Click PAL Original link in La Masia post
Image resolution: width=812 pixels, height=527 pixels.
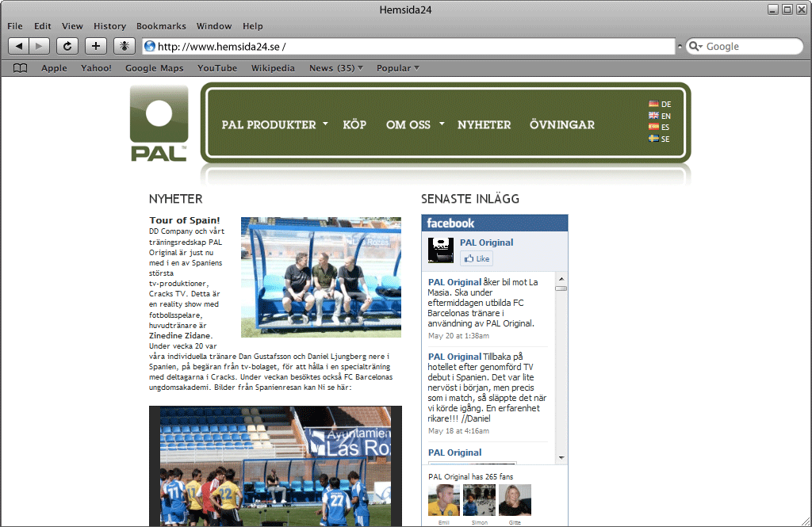pos(454,282)
